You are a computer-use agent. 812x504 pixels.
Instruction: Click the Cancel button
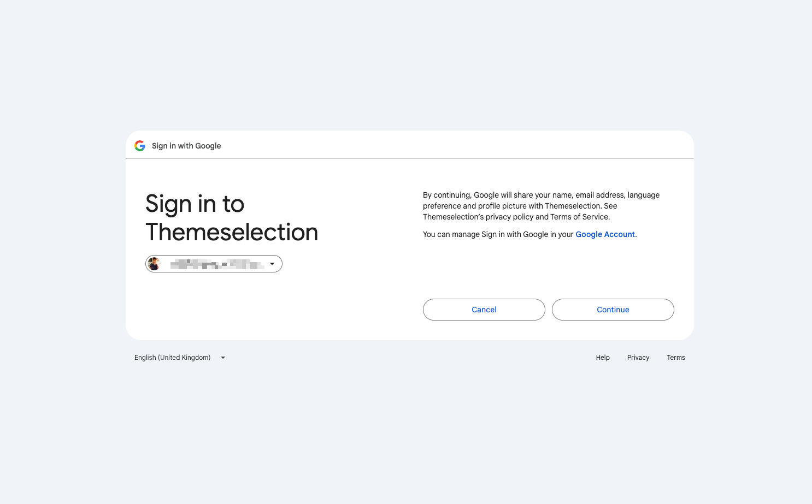tap(484, 310)
